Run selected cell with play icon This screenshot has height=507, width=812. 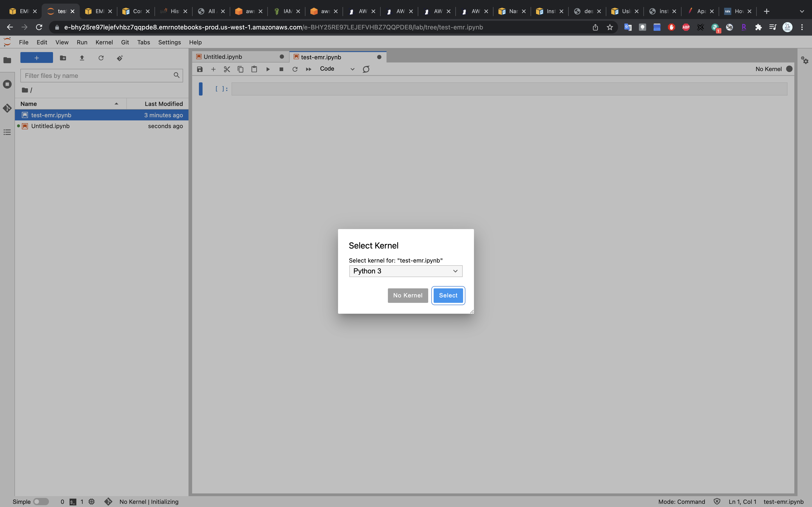tap(268, 69)
